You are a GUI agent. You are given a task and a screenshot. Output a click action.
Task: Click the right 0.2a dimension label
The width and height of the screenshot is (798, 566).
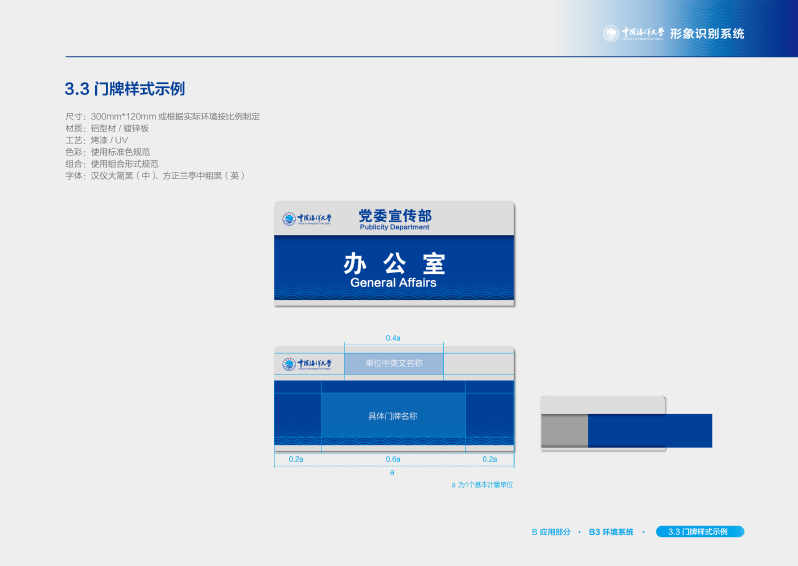(x=490, y=459)
